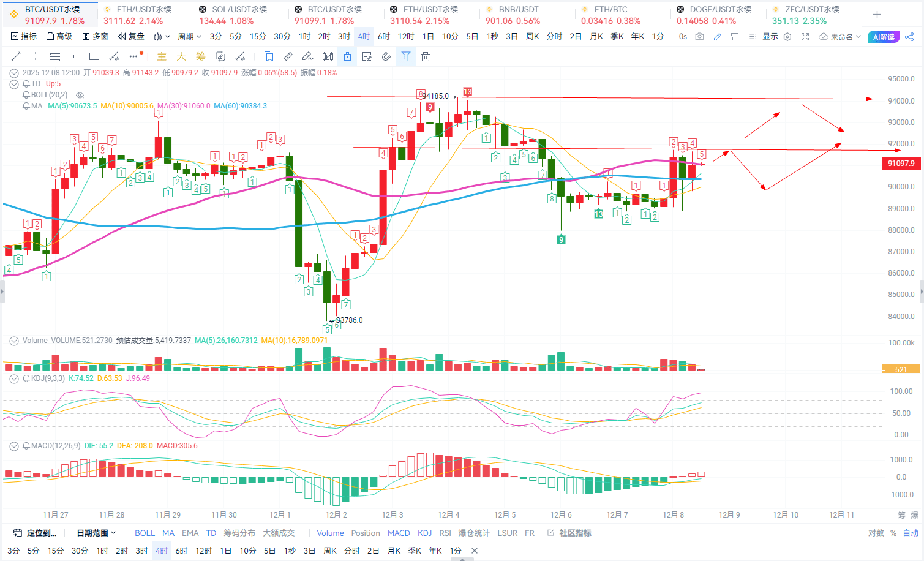Click the filter funnel icon
The height and width of the screenshot is (561, 924).
point(406,56)
